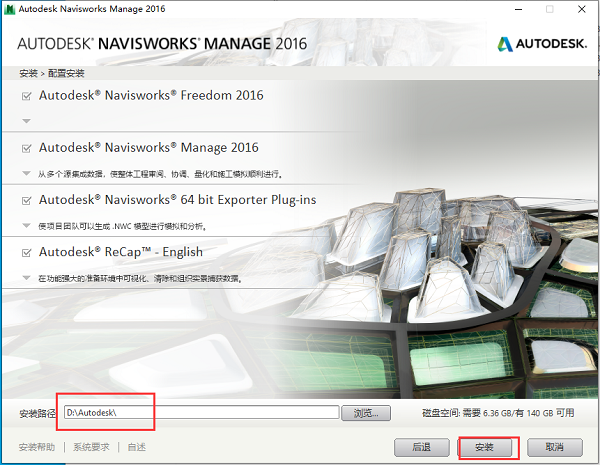Click the Navisworks app icon in title bar
Image resolution: width=600 pixels, height=465 pixels.
point(10,9)
